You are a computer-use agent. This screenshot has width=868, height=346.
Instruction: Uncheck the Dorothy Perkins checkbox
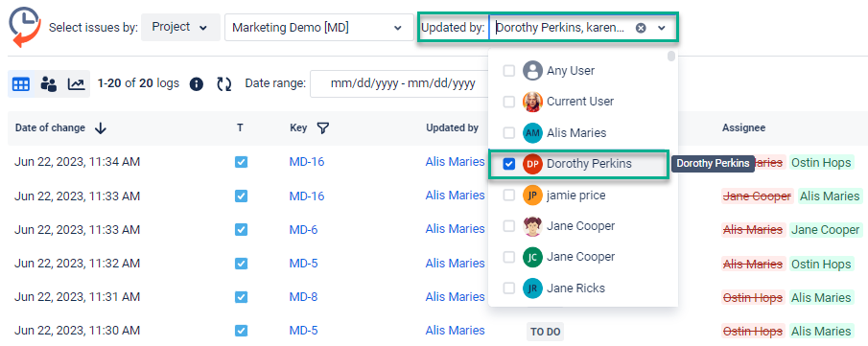[508, 164]
